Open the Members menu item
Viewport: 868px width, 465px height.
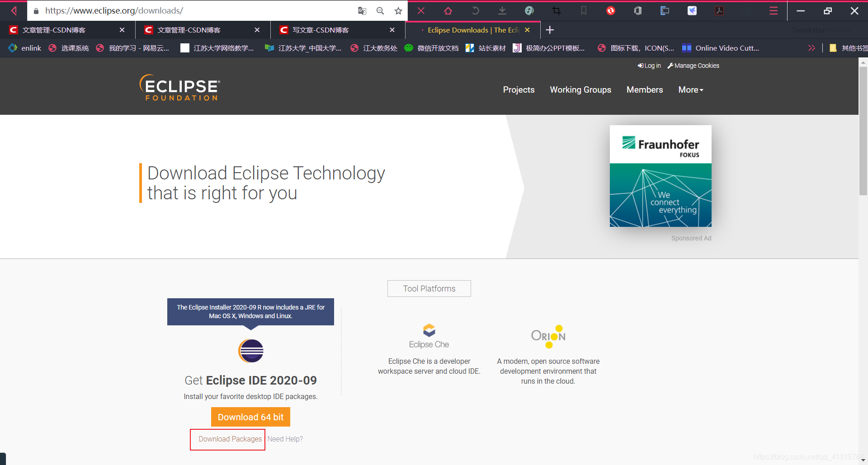(645, 89)
